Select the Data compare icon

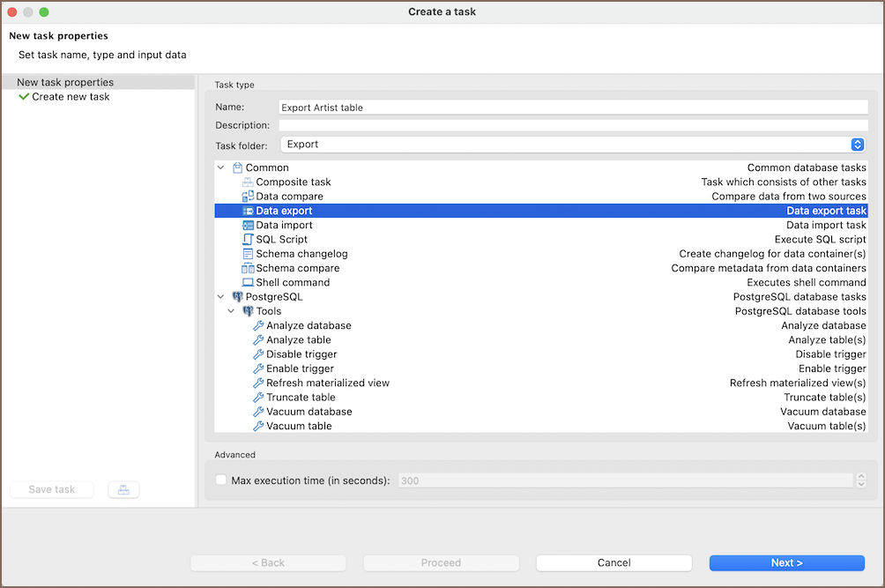pos(248,197)
